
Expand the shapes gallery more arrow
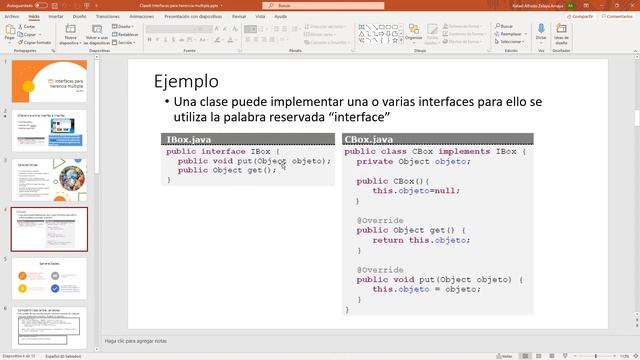tap(401, 41)
